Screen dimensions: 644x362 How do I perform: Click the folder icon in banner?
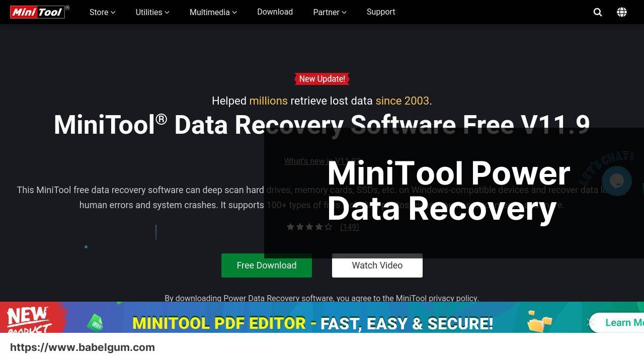[x=540, y=322]
